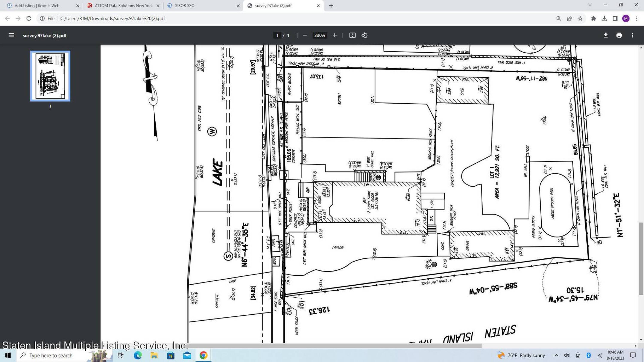Reload the current page
644x362 pixels.
pos(29,18)
